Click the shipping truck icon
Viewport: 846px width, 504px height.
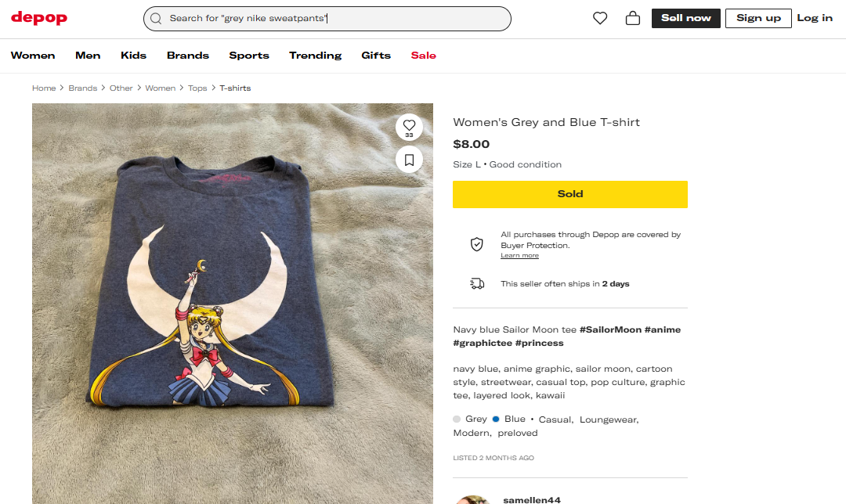(x=476, y=283)
